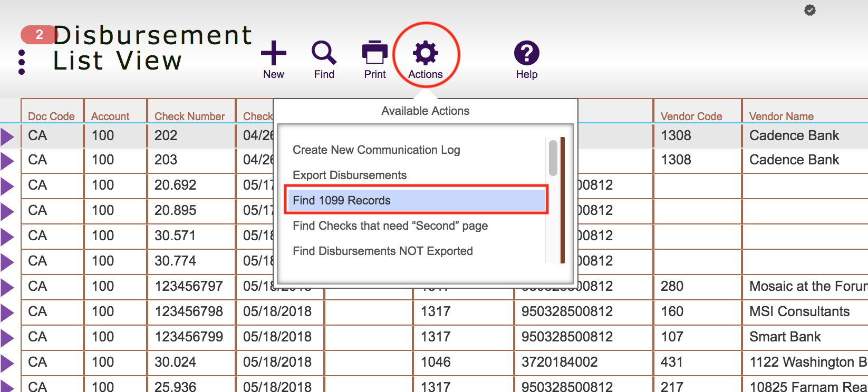
Task: Click the Available Actions list scrollbar
Action: click(553, 158)
